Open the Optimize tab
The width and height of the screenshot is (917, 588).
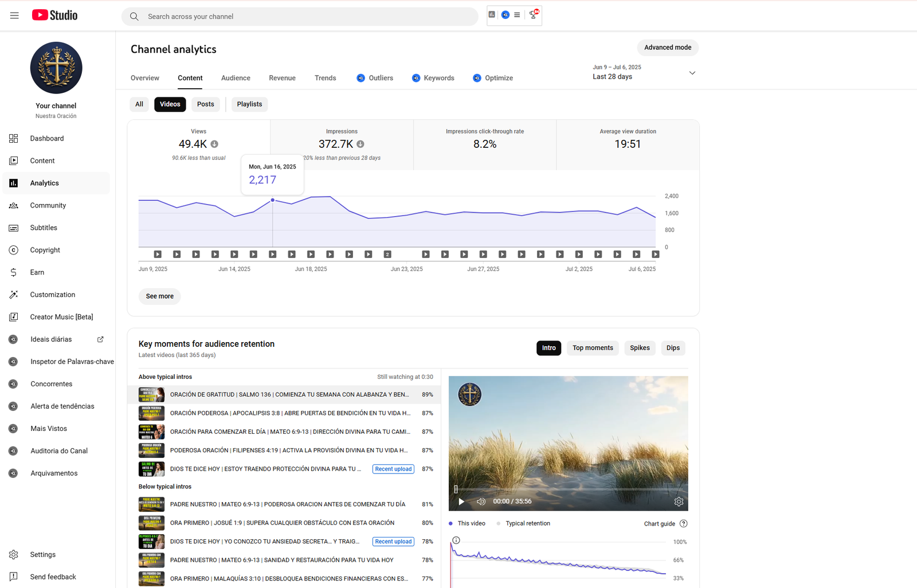[x=493, y=78]
